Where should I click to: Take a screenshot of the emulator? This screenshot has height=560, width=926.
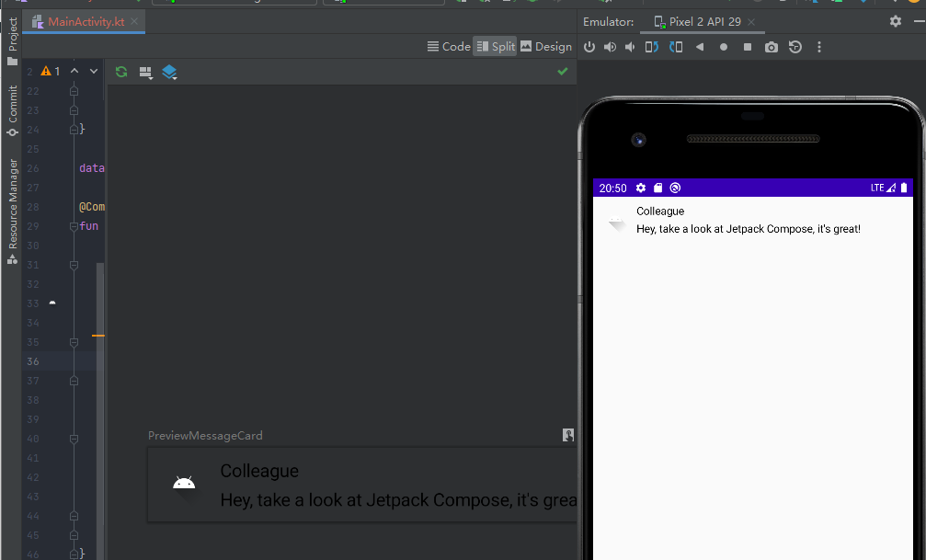pyautogui.click(x=772, y=47)
